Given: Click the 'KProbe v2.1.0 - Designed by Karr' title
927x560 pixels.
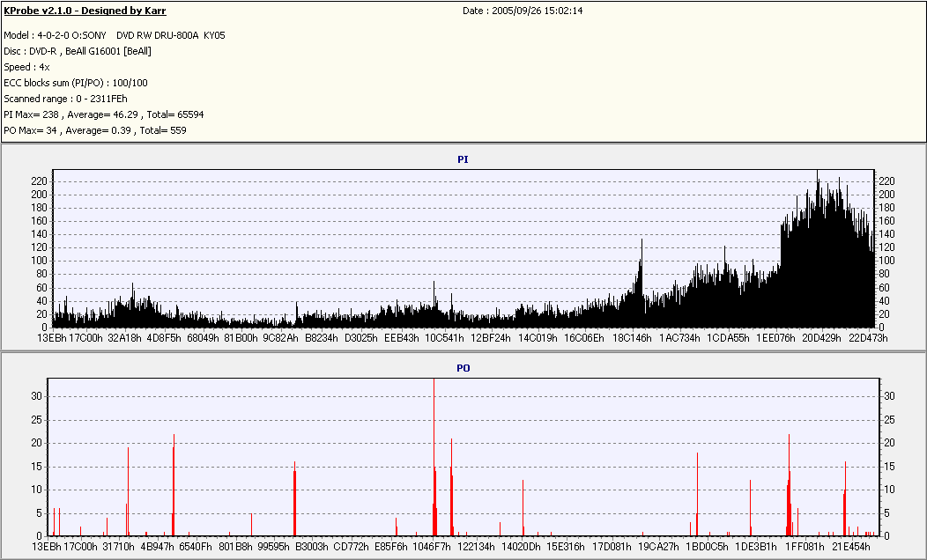Looking at the screenshot, I should [x=85, y=11].
